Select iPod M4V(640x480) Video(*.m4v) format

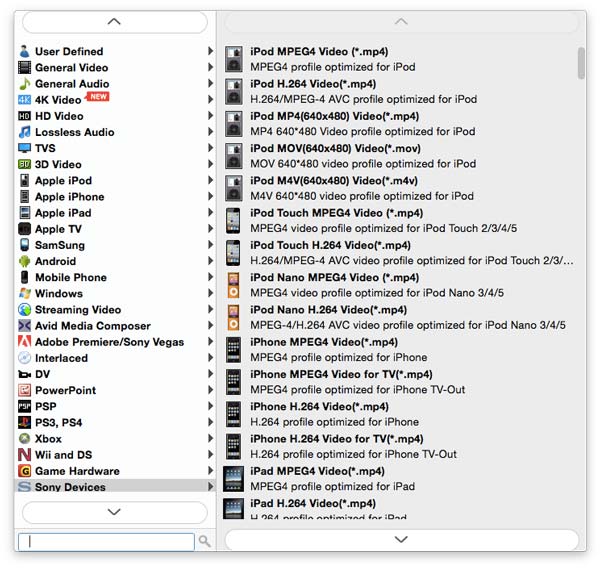(400, 188)
